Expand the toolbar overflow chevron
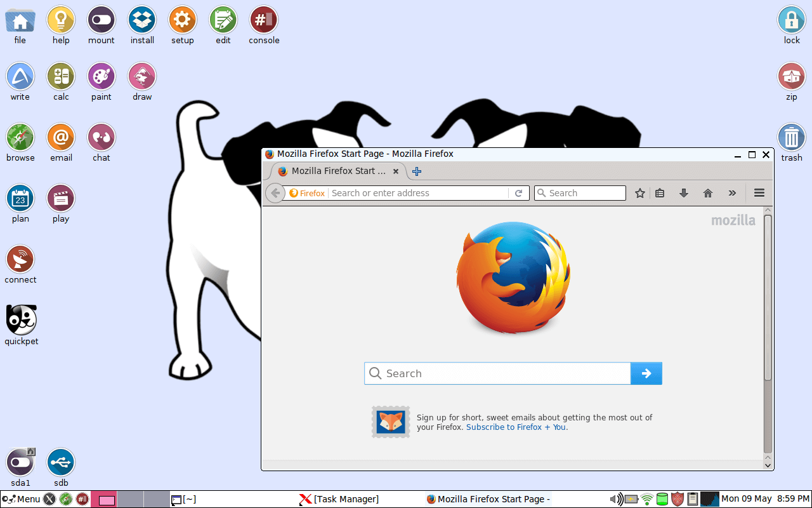The width and height of the screenshot is (812, 508). [x=732, y=193]
